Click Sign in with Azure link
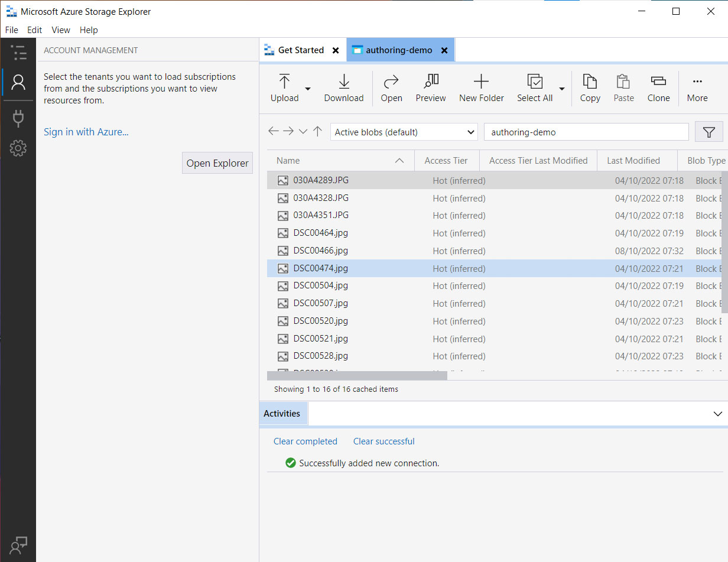728x562 pixels. pyautogui.click(x=86, y=132)
